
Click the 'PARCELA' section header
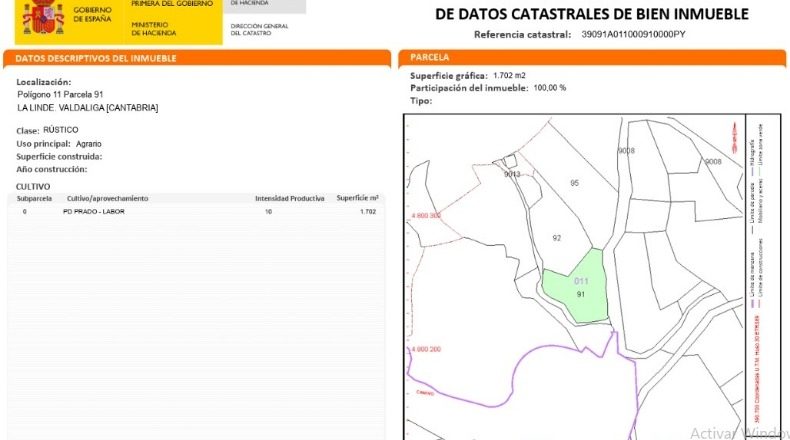(429, 57)
